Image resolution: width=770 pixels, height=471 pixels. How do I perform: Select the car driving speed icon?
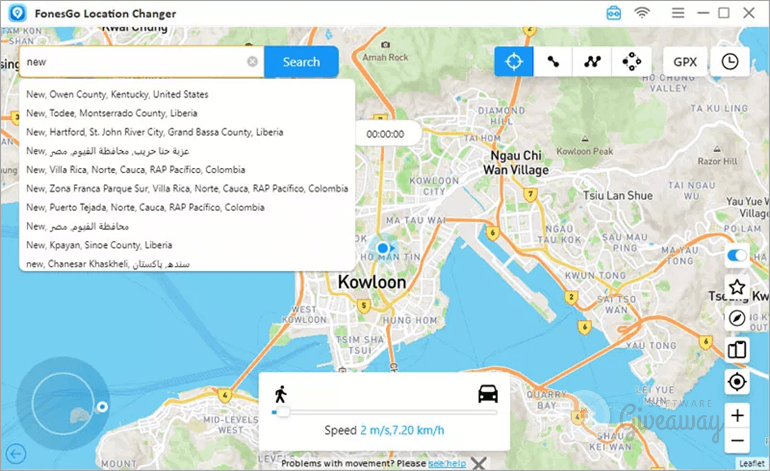coord(488,394)
